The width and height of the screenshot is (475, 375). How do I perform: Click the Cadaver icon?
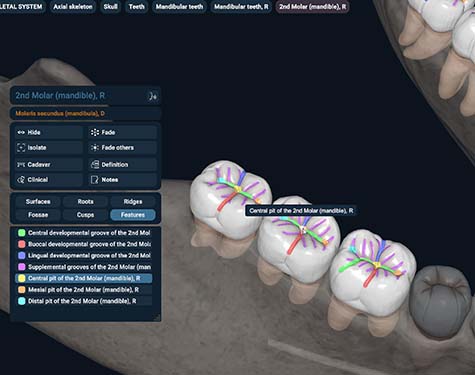pyautogui.click(x=21, y=165)
